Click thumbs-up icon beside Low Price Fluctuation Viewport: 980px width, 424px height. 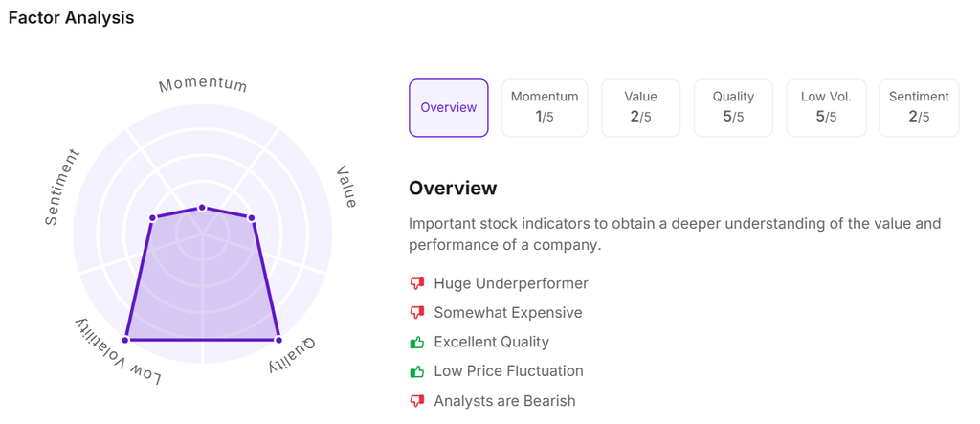click(416, 371)
